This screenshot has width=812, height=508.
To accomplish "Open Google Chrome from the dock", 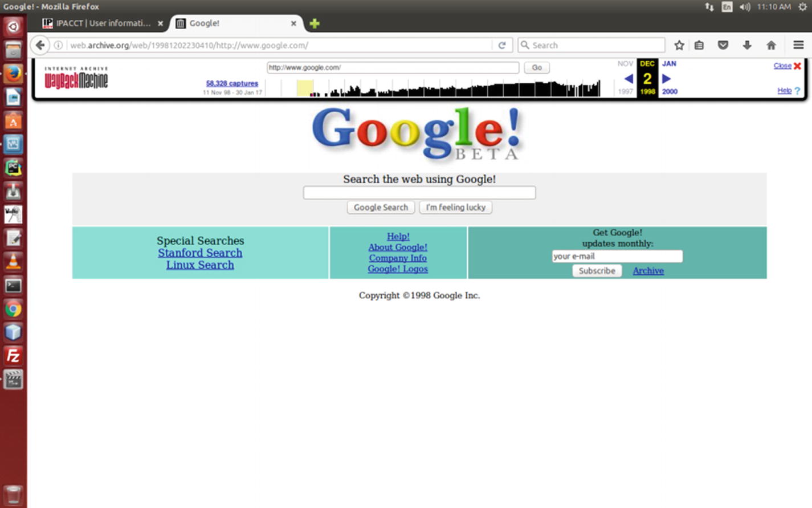I will point(13,308).
